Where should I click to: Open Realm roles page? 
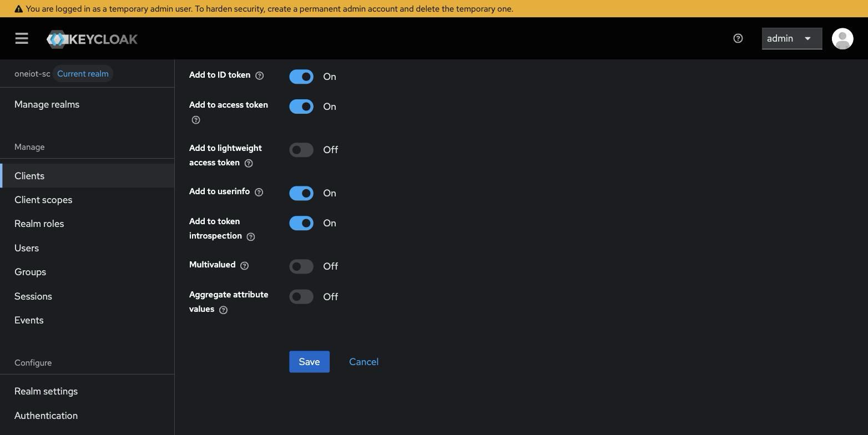click(x=87, y=224)
